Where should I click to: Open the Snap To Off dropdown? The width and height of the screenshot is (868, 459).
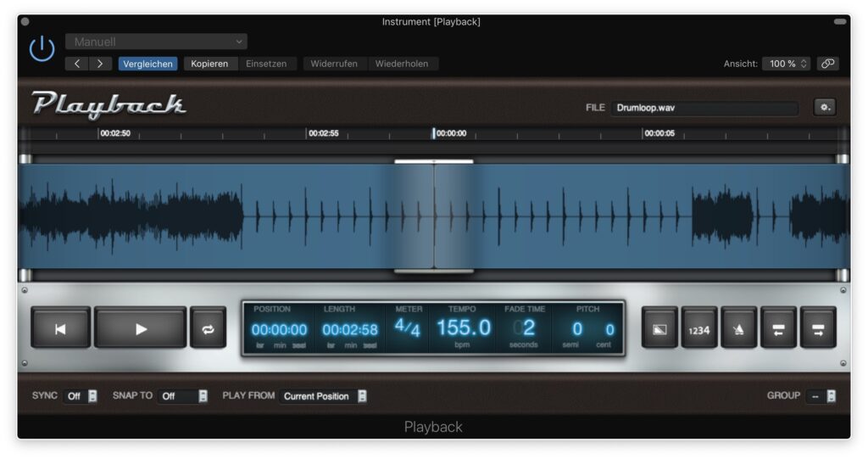183,396
